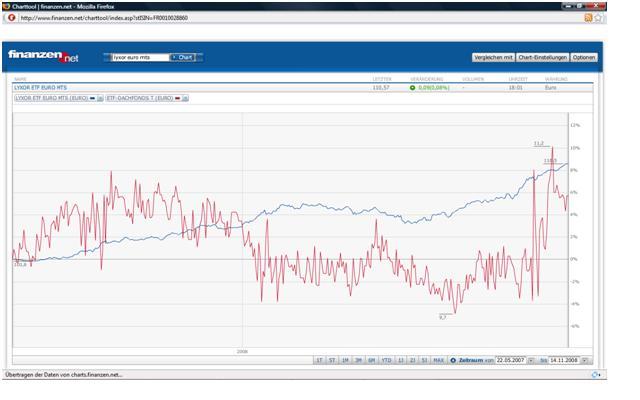
Task: Click the 110,5 high label on chart
Action: (550, 161)
